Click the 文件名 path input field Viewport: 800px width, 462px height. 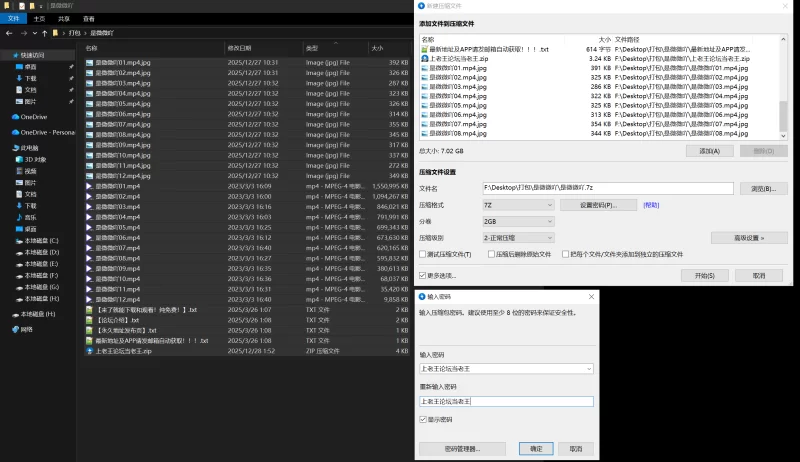pyautogui.click(x=608, y=188)
